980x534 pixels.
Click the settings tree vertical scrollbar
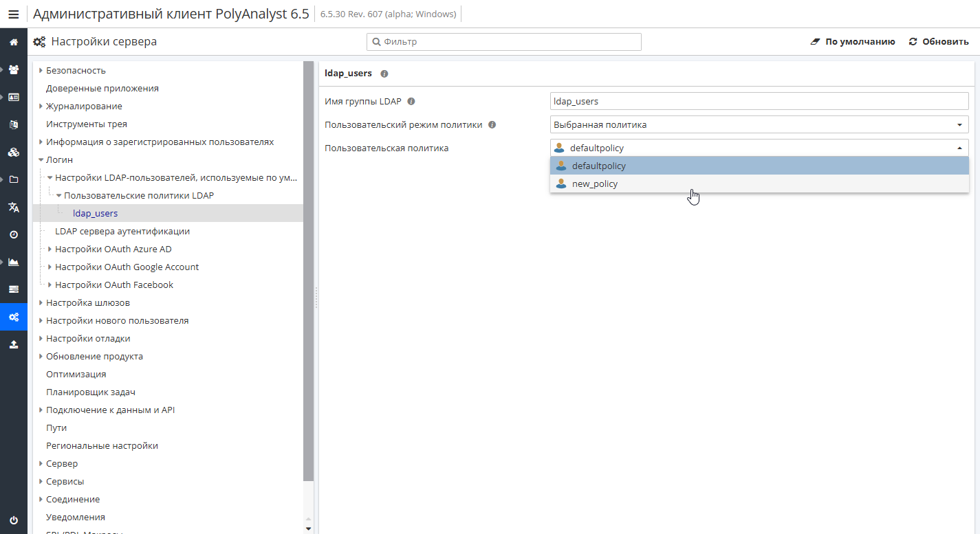pyautogui.click(x=308, y=271)
